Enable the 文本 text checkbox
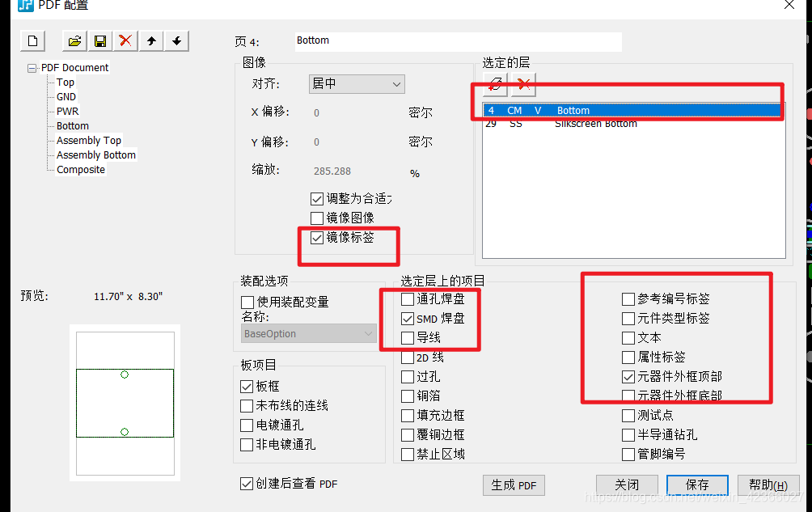This screenshot has height=512, width=812. pyautogui.click(x=628, y=338)
